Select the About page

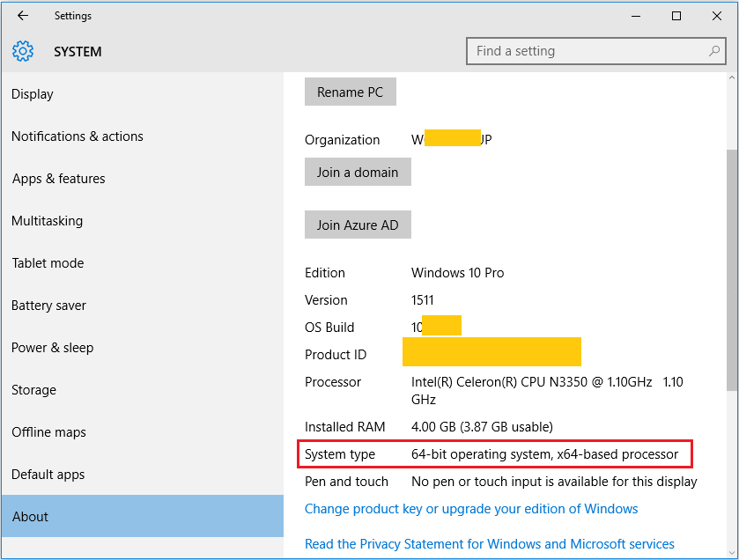pos(142,516)
